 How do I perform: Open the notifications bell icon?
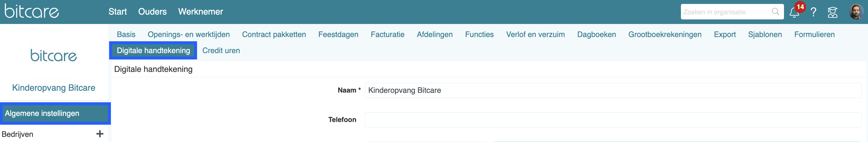pos(794,13)
